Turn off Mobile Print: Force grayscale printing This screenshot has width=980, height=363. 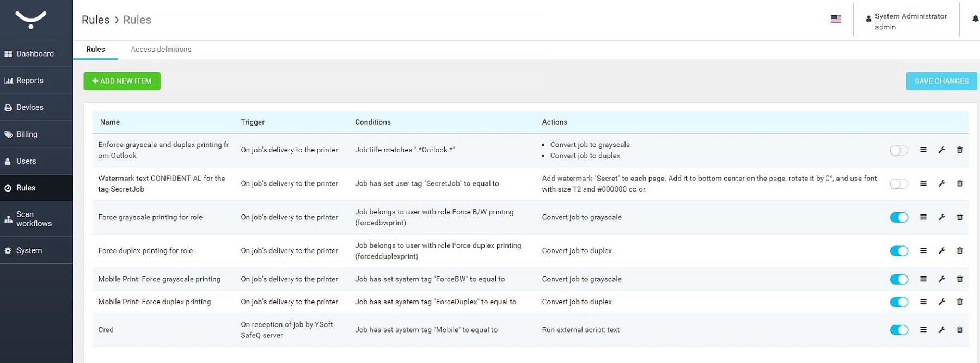(x=898, y=279)
